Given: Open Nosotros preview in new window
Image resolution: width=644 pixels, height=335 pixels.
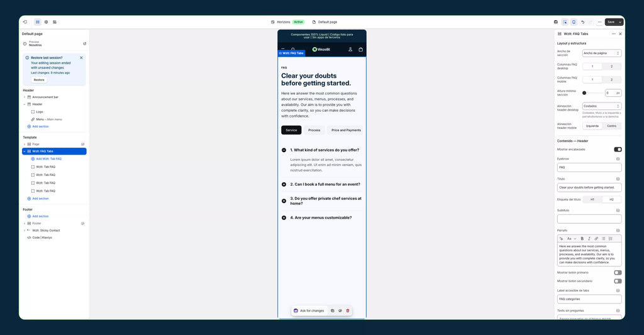Looking at the screenshot, I should click(x=85, y=43).
